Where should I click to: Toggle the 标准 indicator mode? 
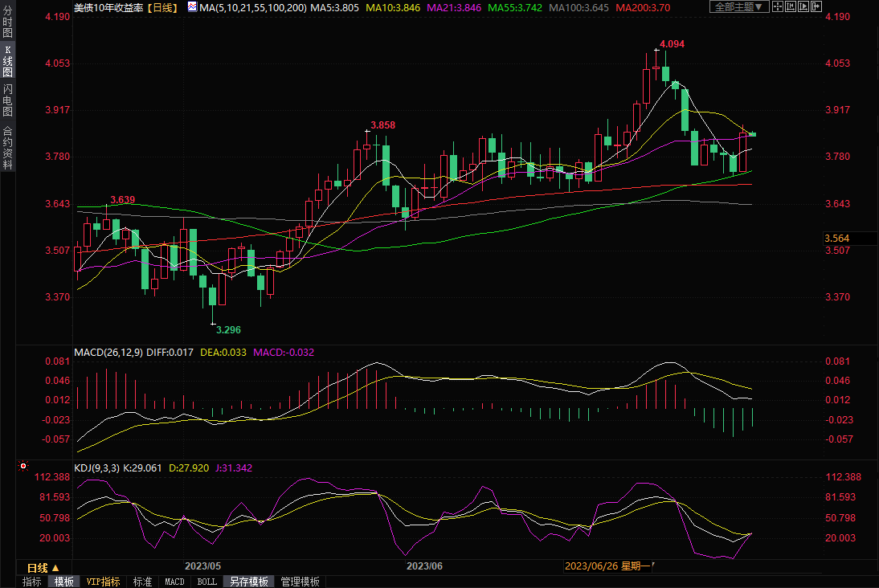click(142, 582)
